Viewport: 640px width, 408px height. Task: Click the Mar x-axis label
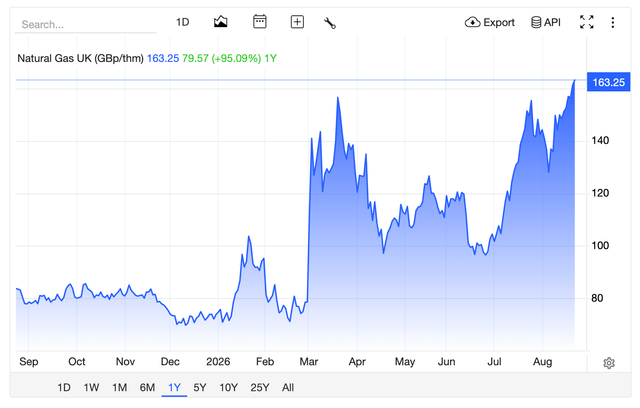coord(309,361)
